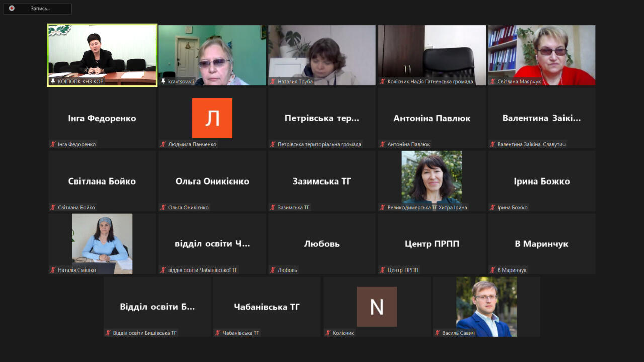Click the large 'Зазимська ТГ' tile name
The image size is (644, 362).
[322, 182]
